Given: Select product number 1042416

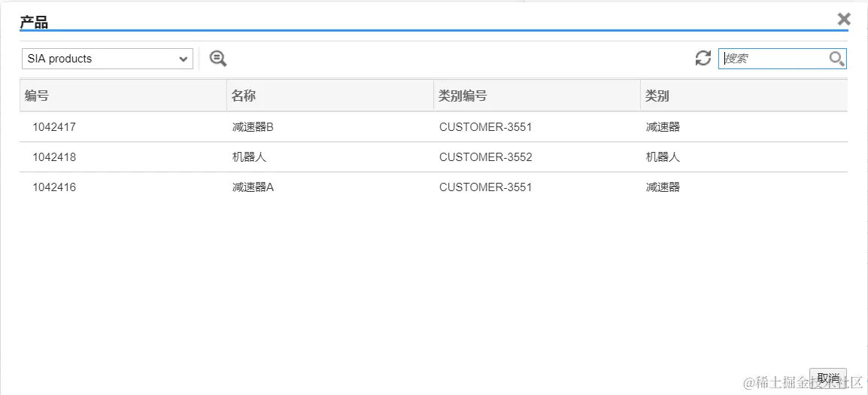Looking at the screenshot, I should 54,187.
